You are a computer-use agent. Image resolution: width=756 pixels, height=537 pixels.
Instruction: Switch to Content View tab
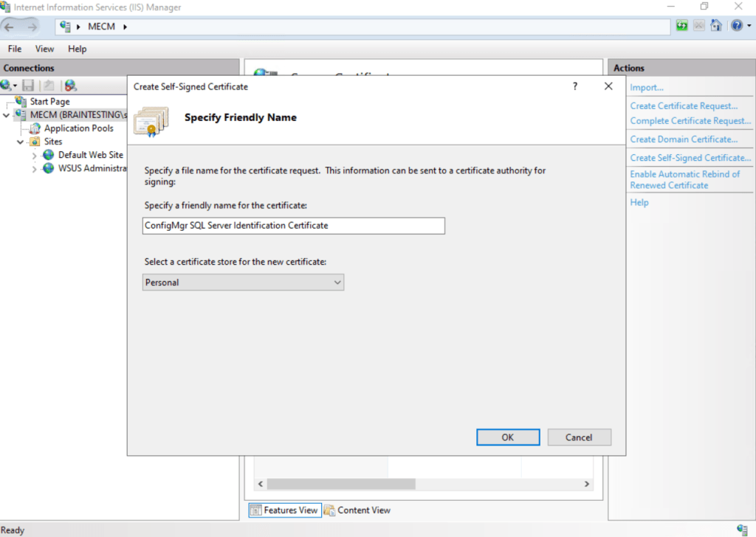[x=357, y=510]
